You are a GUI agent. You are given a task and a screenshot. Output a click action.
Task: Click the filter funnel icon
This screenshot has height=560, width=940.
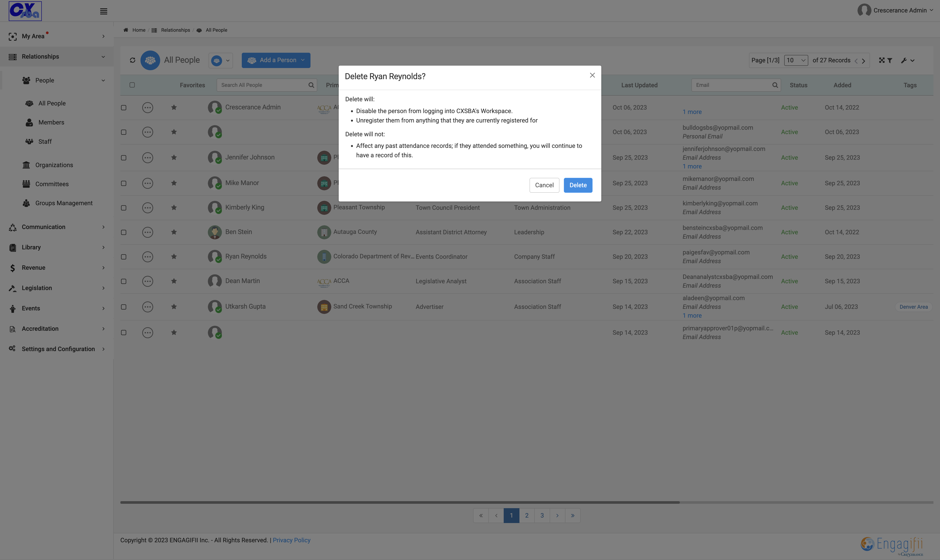click(890, 60)
